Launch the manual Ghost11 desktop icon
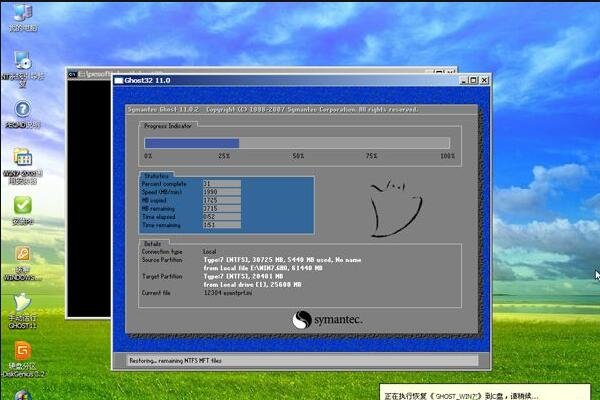 [21, 303]
